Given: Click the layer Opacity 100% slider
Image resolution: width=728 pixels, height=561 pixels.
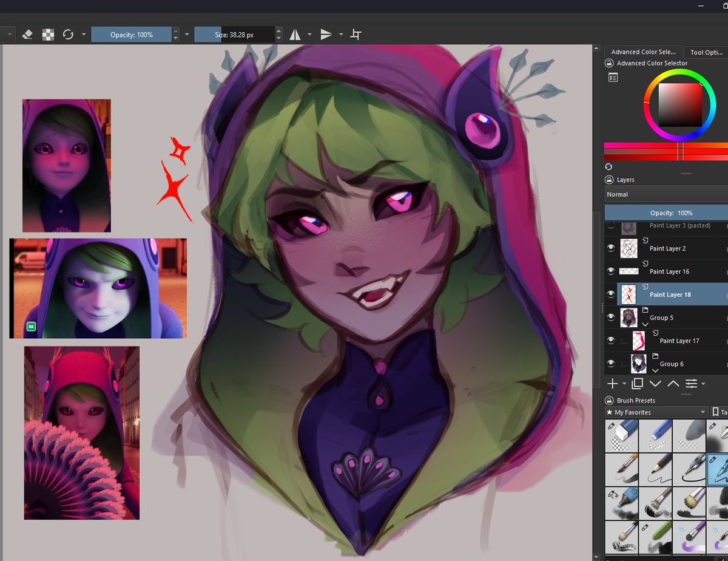Looking at the screenshot, I should [x=666, y=212].
